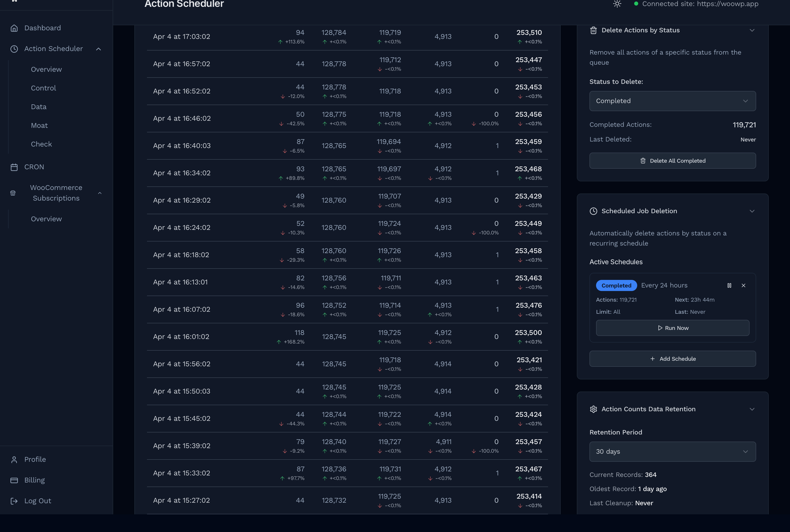The height and width of the screenshot is (532, 790).
Task: Remove the Completed active schedule
Action: (743, 285)
